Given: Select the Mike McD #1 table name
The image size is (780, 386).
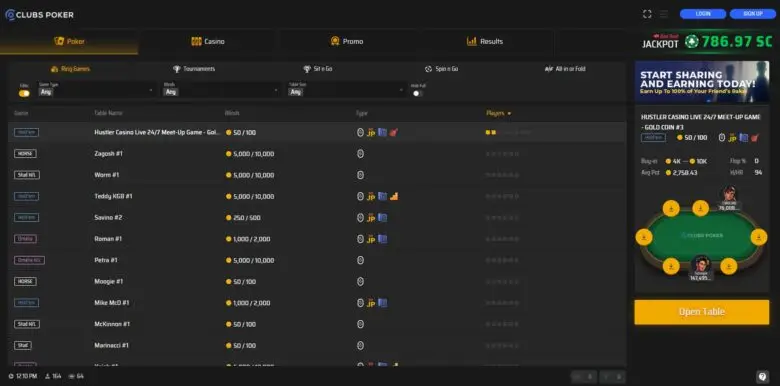Looking at the screenshot, I should pos(112,302).
